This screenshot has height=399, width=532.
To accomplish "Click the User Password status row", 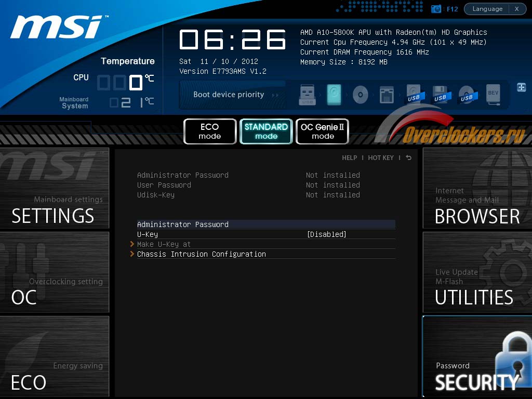I will point(248,185).
